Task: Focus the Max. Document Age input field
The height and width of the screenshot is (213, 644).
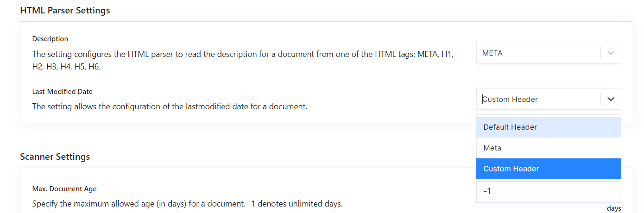Action: pyautogui.click(x=549, y=191)
